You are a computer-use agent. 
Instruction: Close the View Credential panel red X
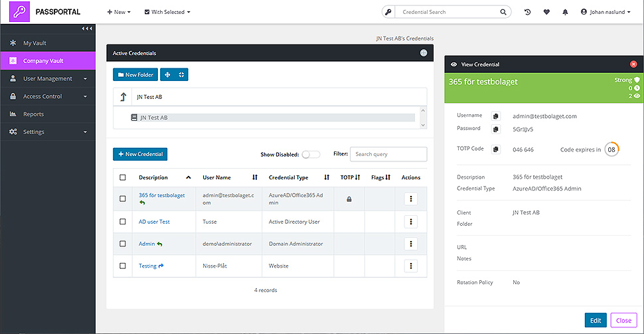point(633,64)
